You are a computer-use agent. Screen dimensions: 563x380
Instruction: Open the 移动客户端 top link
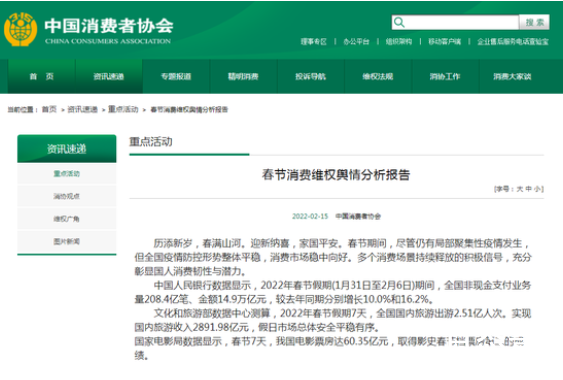(445, 42)
